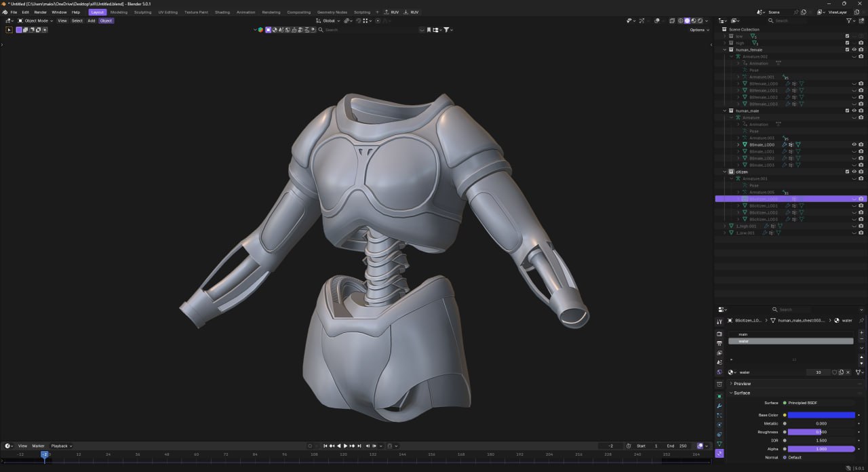Hide the human_male collection in viewport
This screenshot has height=472, width=868.
tap(854, 111)
